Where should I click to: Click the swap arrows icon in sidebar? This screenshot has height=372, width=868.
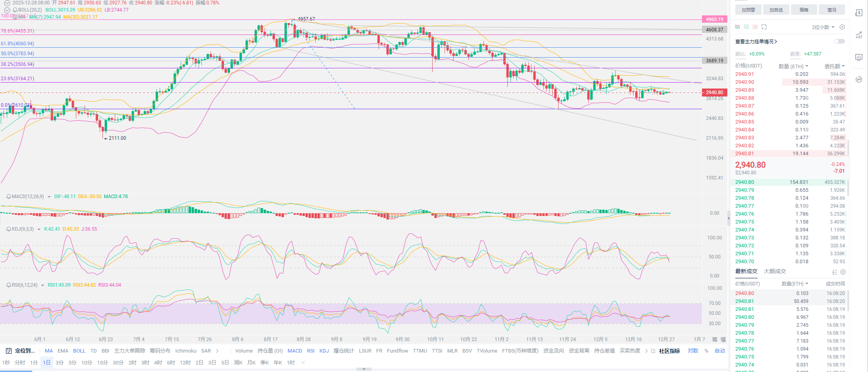(858, 79)
